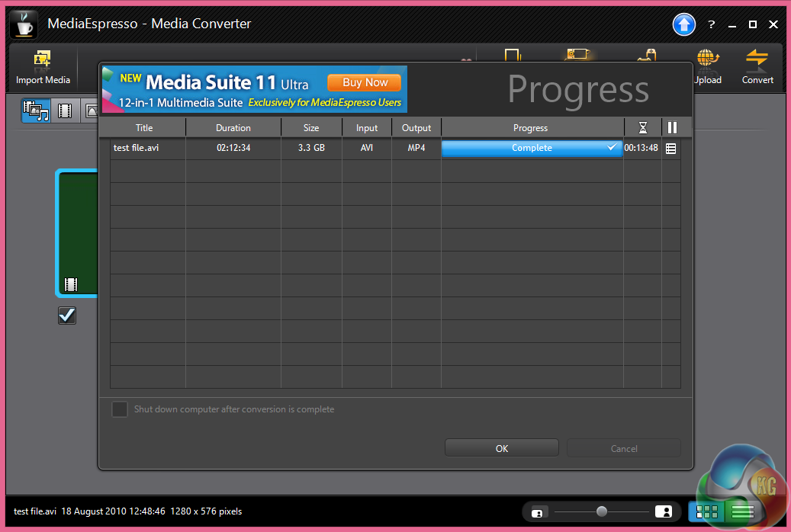Click the Convert toolbar button
Viewport: 791px width, 532px height.
click(x=757, y=68)
